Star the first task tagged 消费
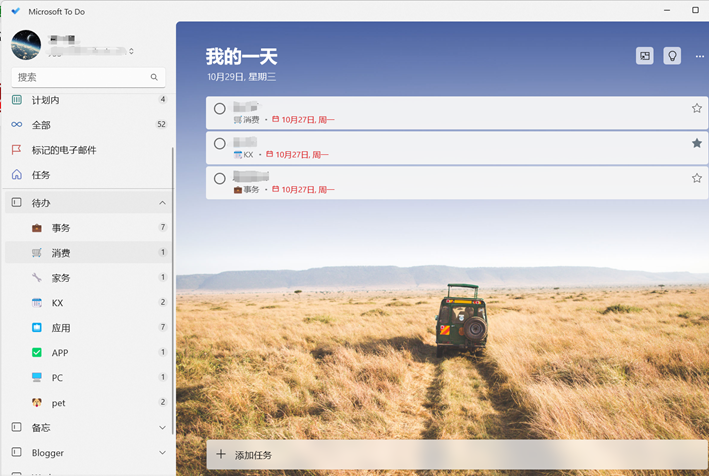709x476 pixels. click(x=697, y=108)
